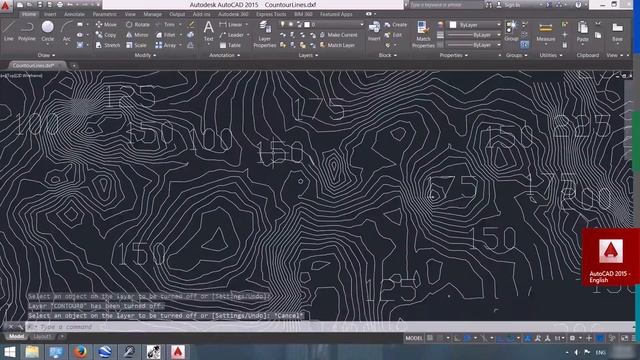Image resolution: width=640 pixels, height=360 pixels.
Task: Click Create block button
Action: pyautogui.click(x=396, y=25)
